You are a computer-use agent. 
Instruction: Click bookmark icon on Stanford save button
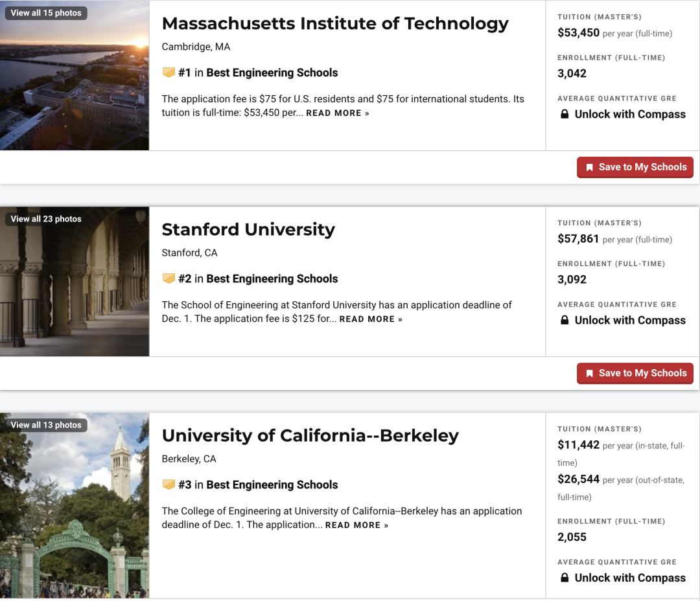[589, 374]
